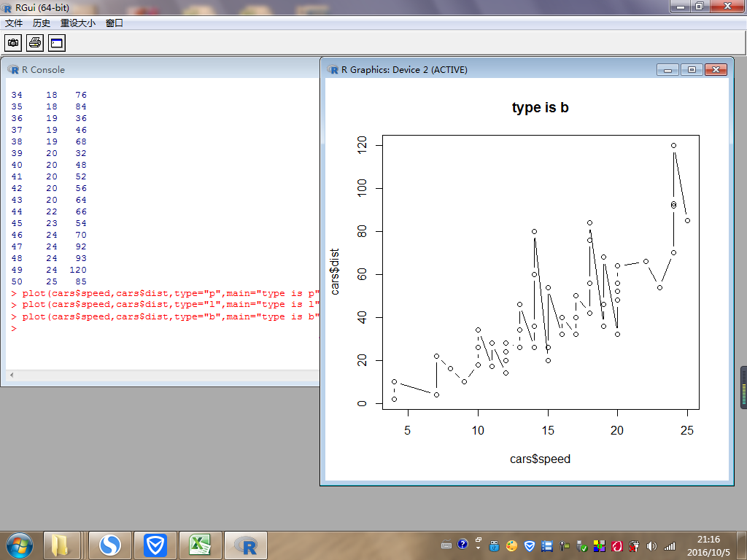Click Safely Remove Hardware tray icon
The image size is (747, 560).
click(581, 546)
